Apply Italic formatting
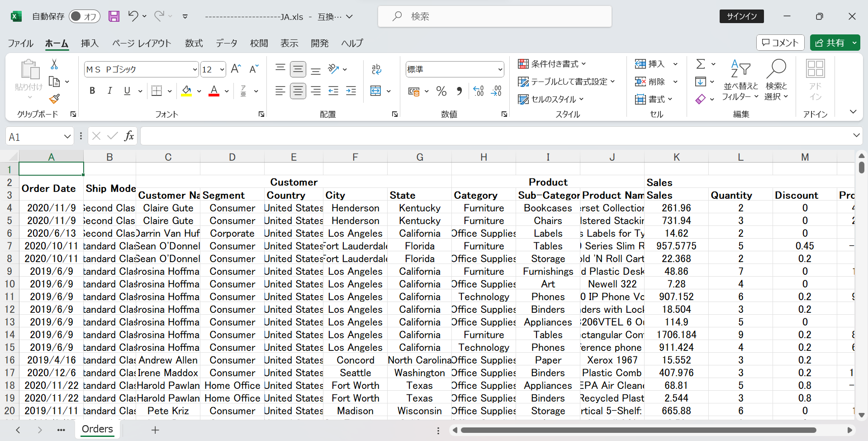 [109, 91]
